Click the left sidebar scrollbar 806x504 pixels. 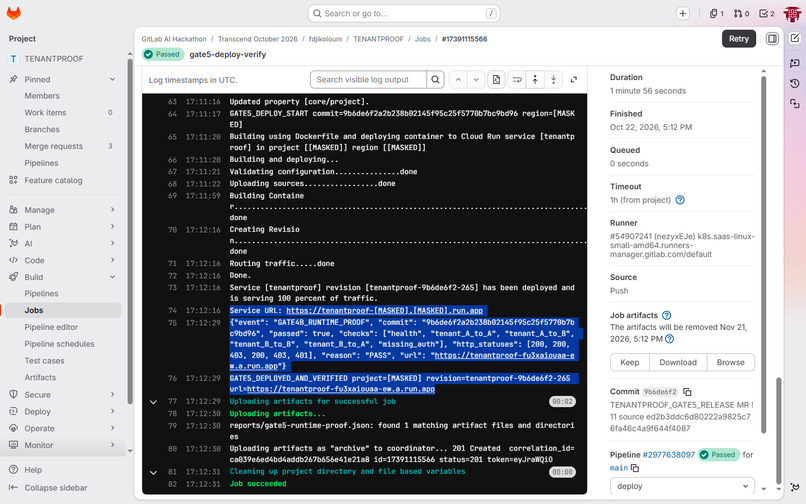click(130, 231)
